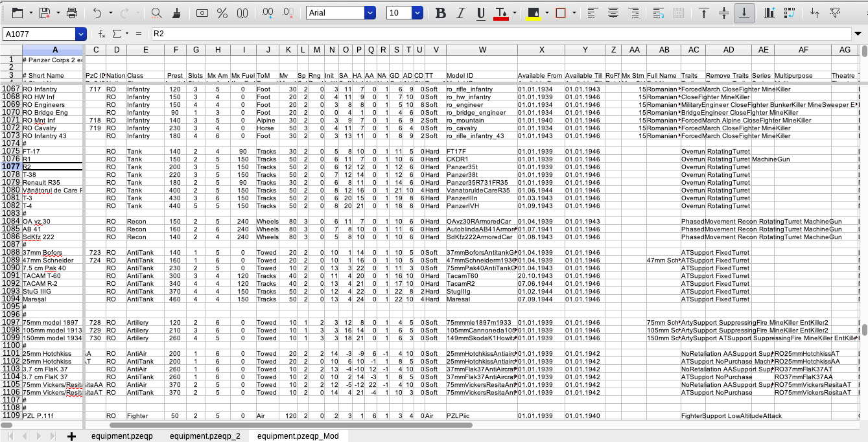Save the document with the Save icon
868x442 pixels.
click(x=45, y=13)
